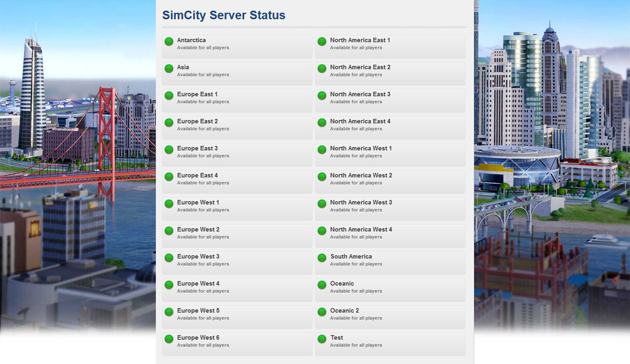Select the North America West 3 name

[x=361, y=203]
